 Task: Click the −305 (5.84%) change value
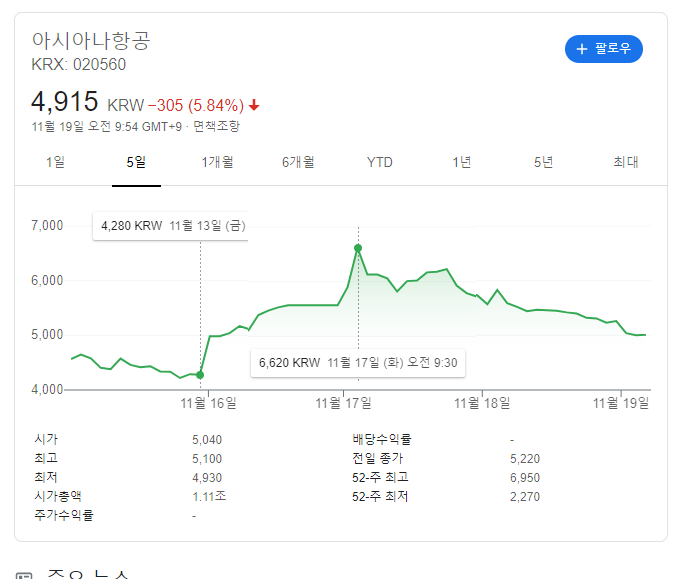(196, 106)
